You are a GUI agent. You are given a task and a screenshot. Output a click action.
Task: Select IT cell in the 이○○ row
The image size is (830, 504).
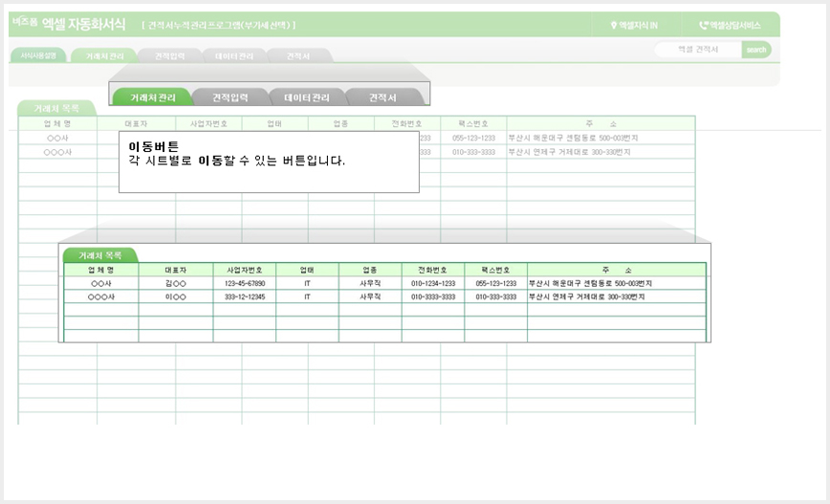tap(307, 297)
